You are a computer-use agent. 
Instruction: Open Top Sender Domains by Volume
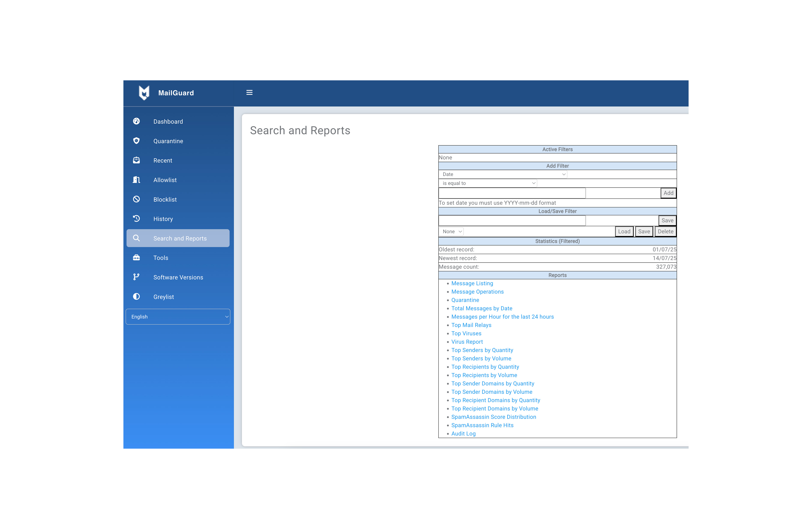(x=492, y=392)
